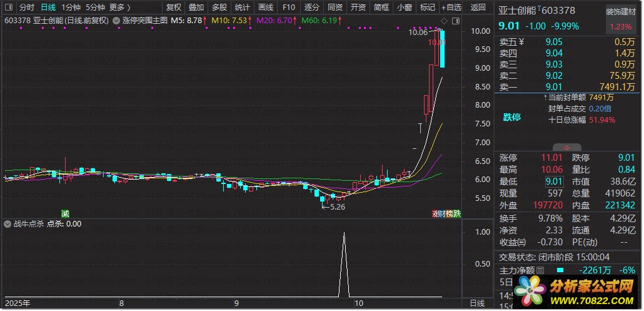Click the 财 tag at chart bottom
This screenshot has width=644, height=311.
(441, 213)
